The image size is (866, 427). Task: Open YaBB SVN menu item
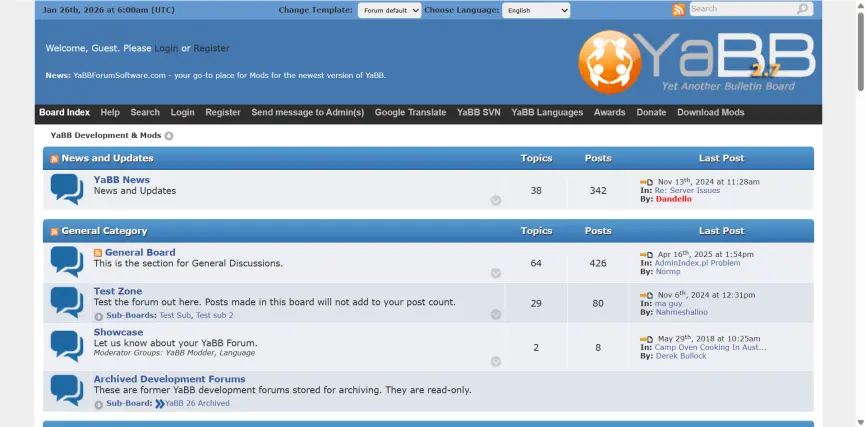[478, 112]
